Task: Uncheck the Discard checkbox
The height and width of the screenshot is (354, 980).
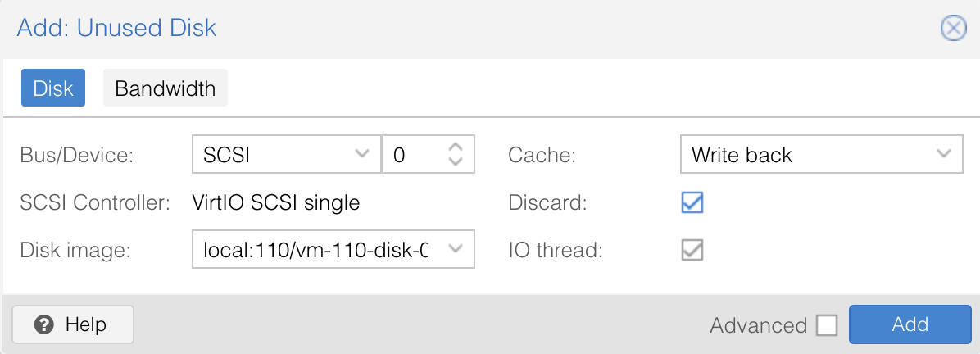Action: (x=692, y=202)
